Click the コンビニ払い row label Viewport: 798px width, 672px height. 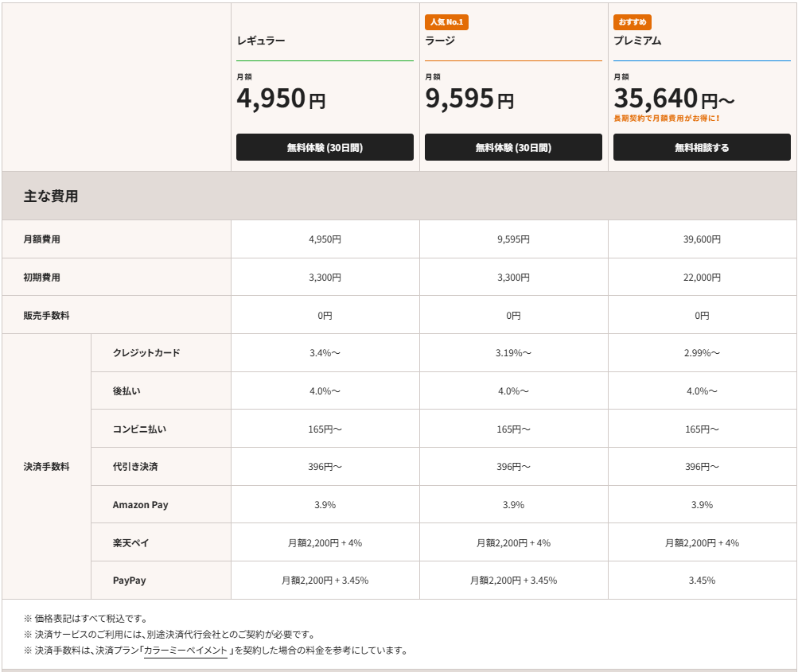139,429
